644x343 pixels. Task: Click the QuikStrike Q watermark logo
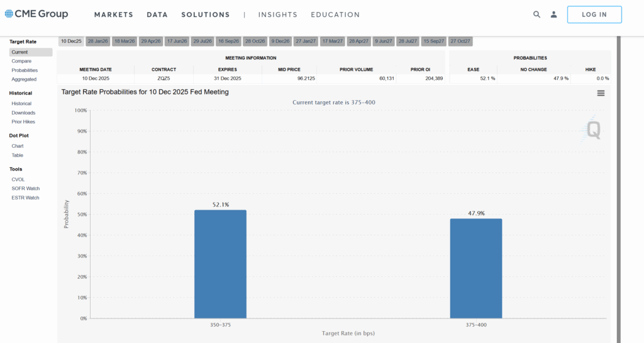[x=592, y=130]
